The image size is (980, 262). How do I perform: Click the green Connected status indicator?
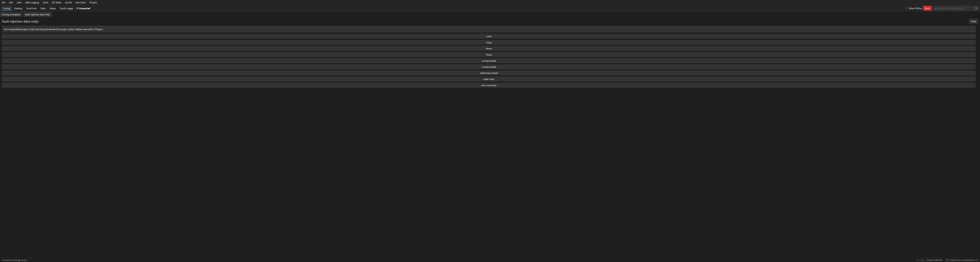(x=83, y=8)
